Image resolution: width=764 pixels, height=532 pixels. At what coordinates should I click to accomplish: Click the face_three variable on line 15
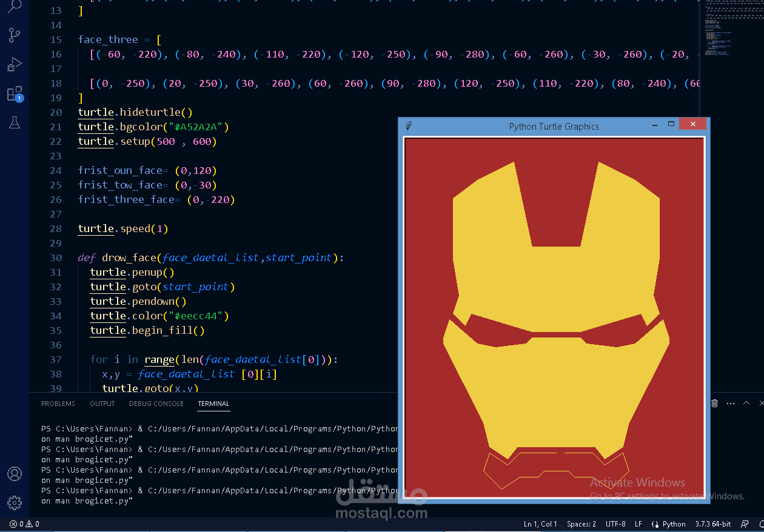coord(108,39)
